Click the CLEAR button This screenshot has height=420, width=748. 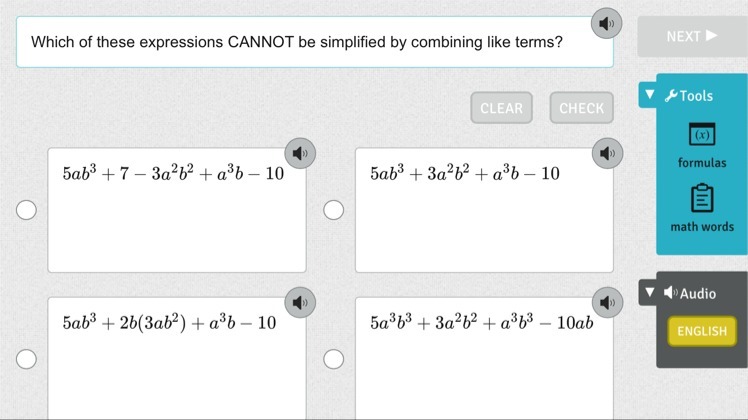click(501, 108)
